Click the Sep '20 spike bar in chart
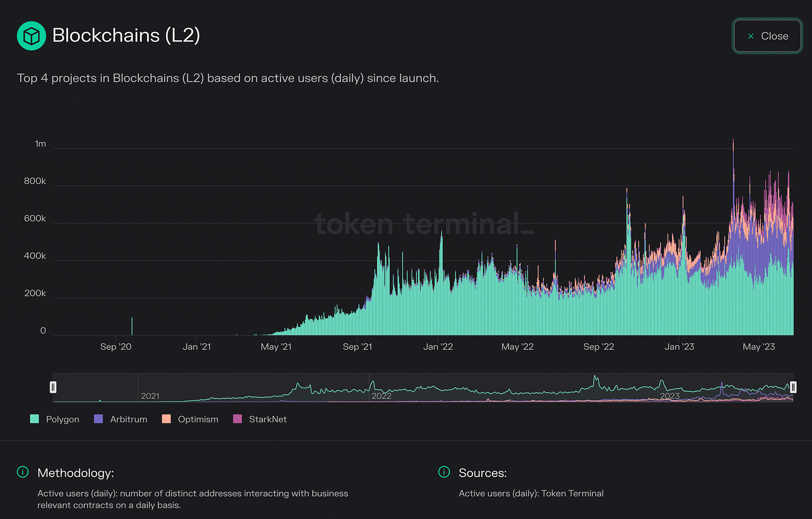The image size is (812, 519). (132, 326)
